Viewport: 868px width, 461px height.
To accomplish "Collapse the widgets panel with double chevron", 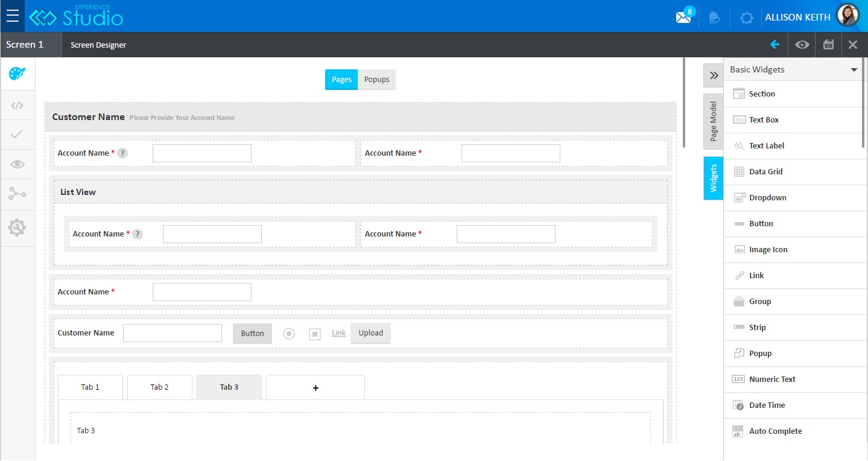I will pyautogui.click(x=714, y=75).
